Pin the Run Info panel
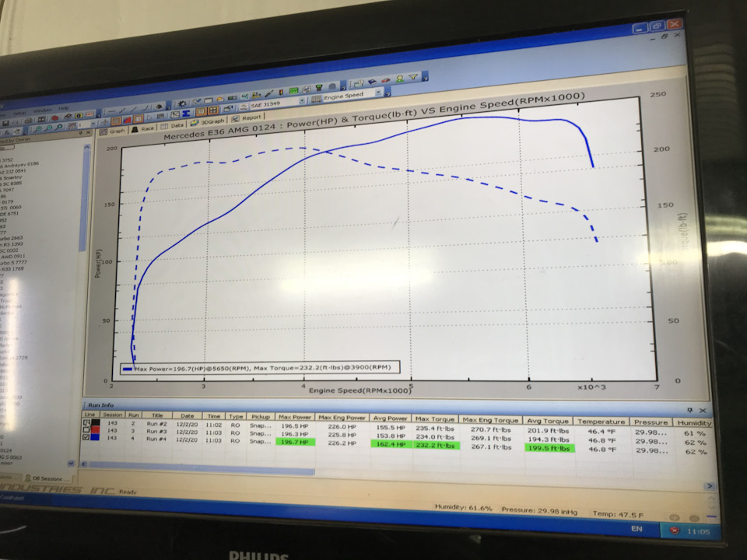The image size is (747, 560). click(x=689, y=410)
